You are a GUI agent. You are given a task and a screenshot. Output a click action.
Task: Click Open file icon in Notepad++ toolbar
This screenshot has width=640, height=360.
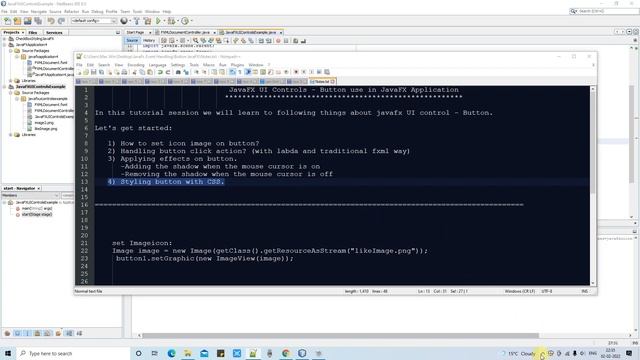[x=86, y=72]
